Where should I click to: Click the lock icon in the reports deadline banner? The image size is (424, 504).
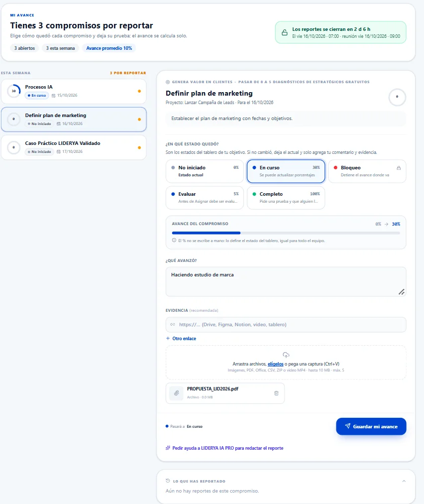(x=285, y=32)
